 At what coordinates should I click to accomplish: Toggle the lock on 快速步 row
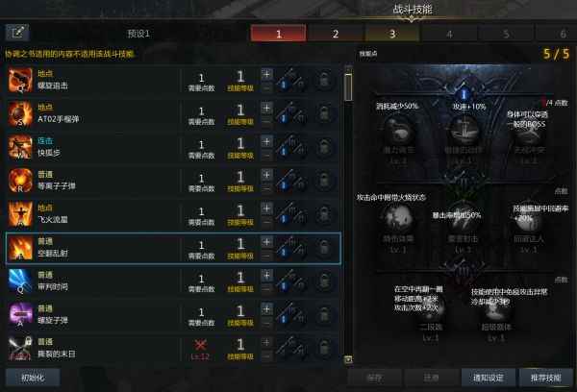(x=324, y=147)
